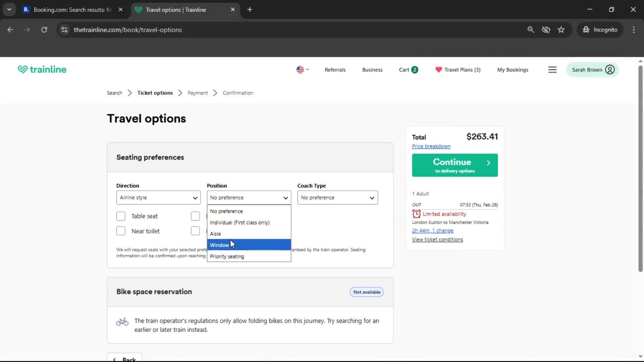Viewport: 644px width, 362px height.
Task: Enable the Near toilet preference
Action: (x=120, y=231)
